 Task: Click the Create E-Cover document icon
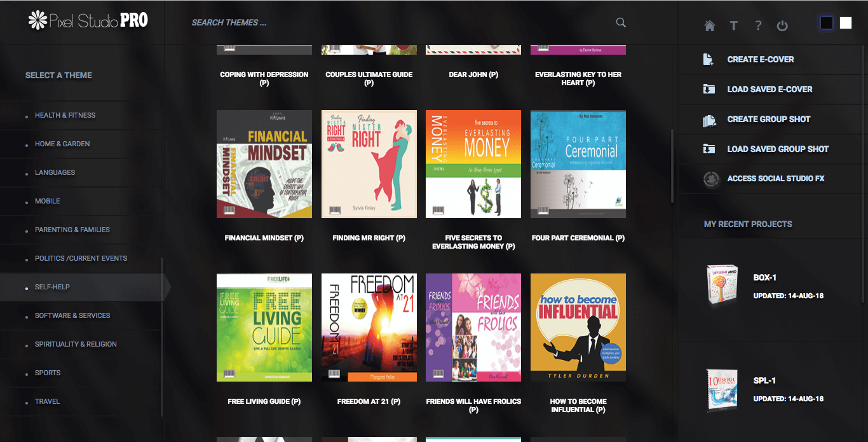coord(709,59)
